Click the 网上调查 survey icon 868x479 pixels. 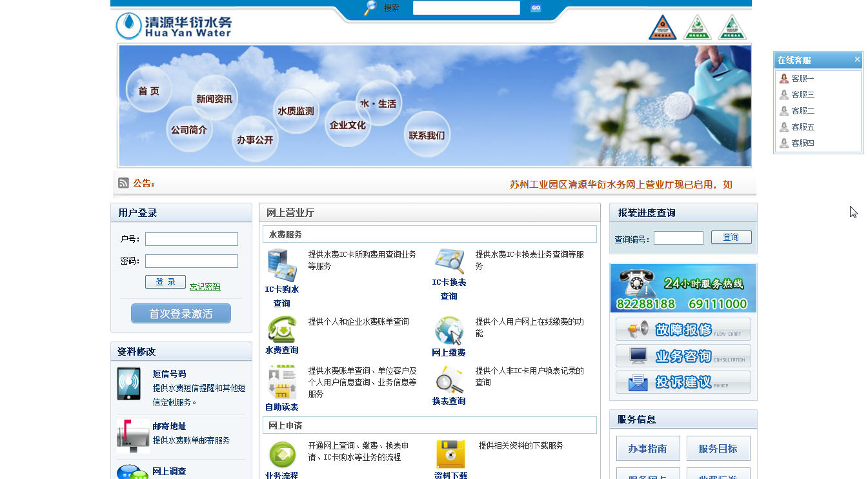pyautogui.click(x=133, y=472)
